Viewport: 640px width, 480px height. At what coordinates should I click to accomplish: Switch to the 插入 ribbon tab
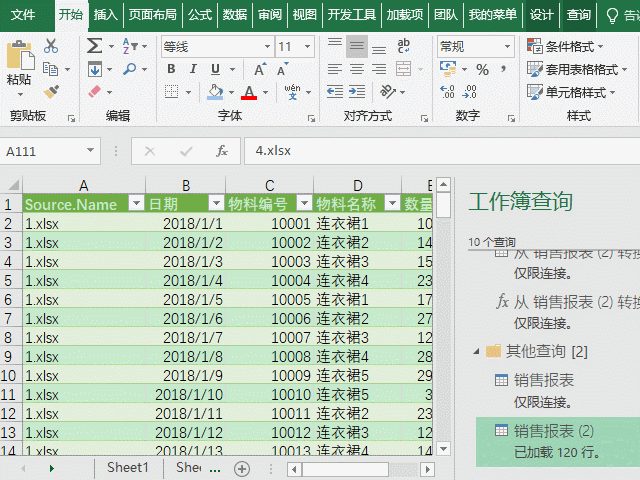[105, 15]
